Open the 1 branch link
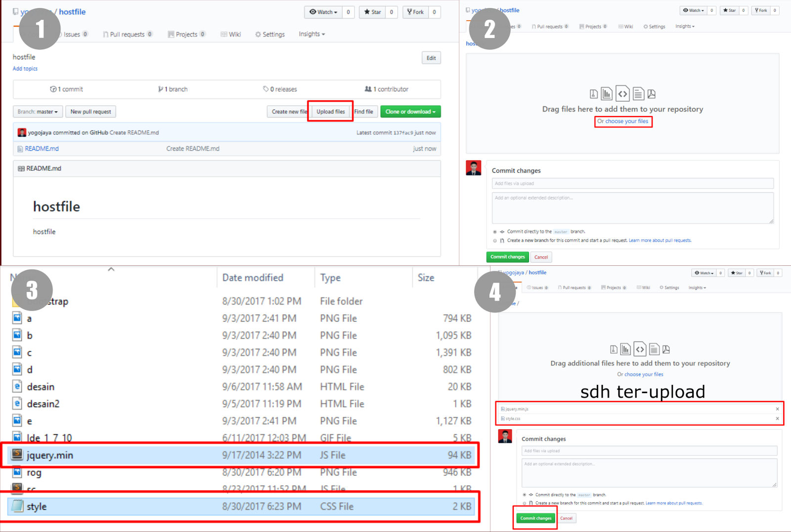This screenshot has height=532, width=791. coord(173,89)
